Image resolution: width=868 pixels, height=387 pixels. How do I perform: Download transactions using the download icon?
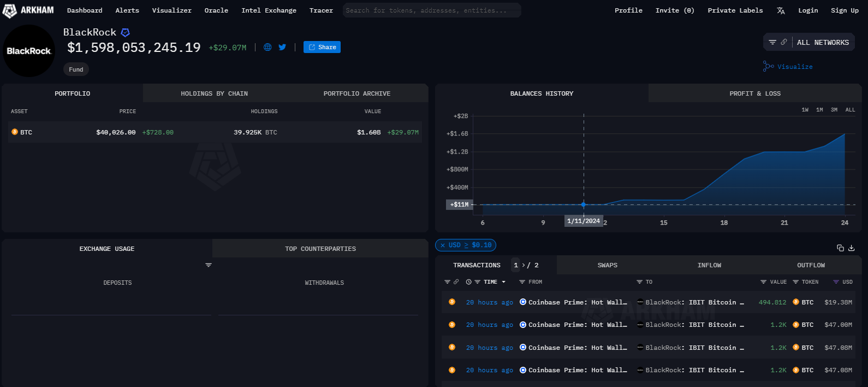coord(851,248)
